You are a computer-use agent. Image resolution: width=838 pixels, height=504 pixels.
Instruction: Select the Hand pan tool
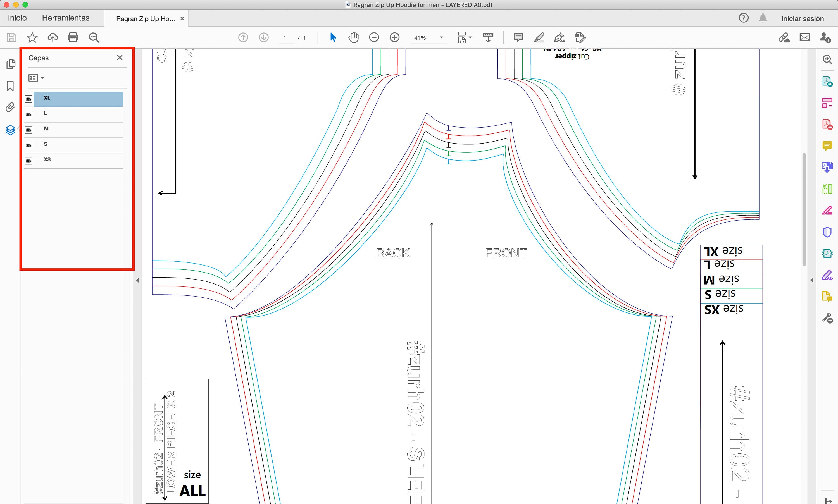pos(353,37)
